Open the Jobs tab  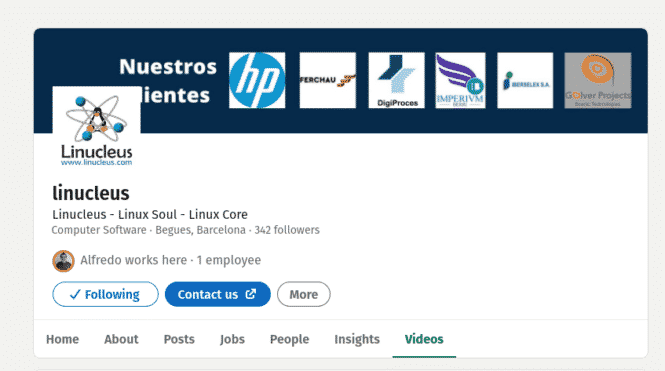[232, 339]
